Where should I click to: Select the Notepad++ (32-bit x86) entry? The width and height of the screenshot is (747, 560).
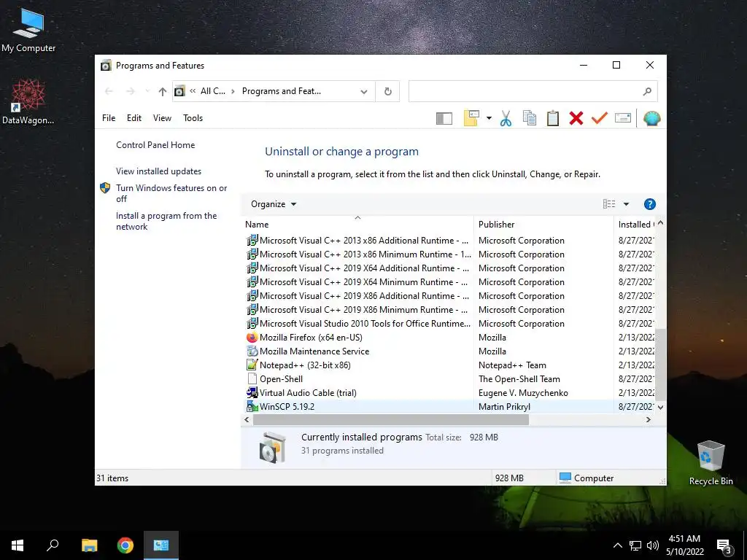(x=448, y=365)
